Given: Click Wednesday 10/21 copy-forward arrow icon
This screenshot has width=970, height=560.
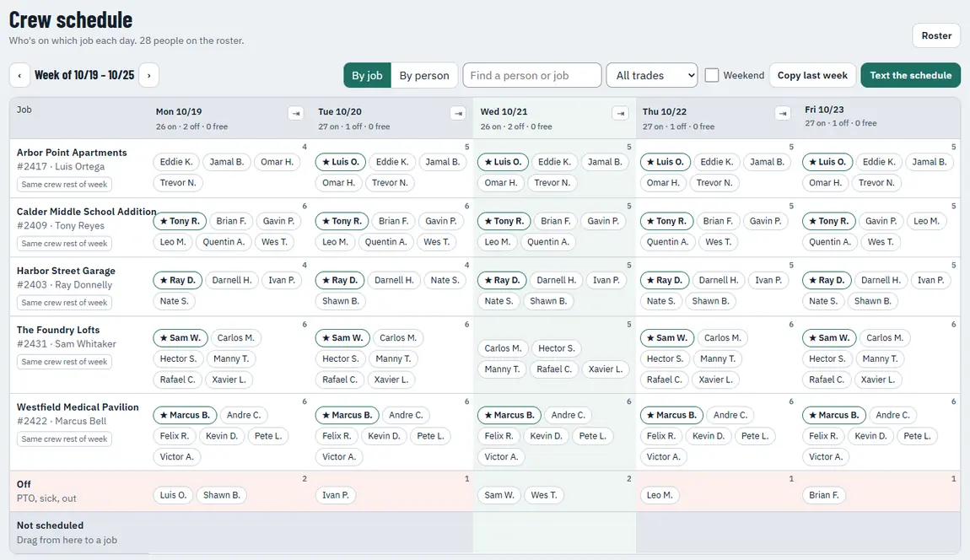Looking at the screenshot, I should click(x=621, y=113).
